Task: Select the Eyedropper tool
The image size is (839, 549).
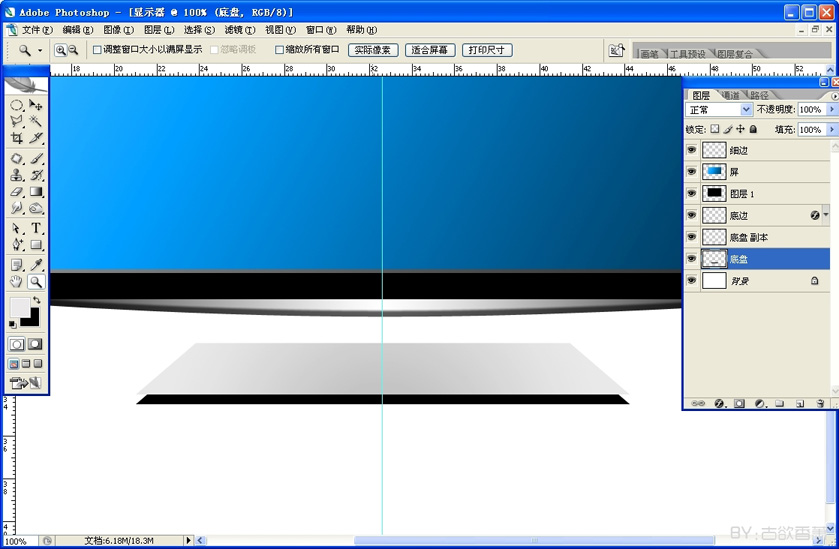Action: click(x=36, y=265)
